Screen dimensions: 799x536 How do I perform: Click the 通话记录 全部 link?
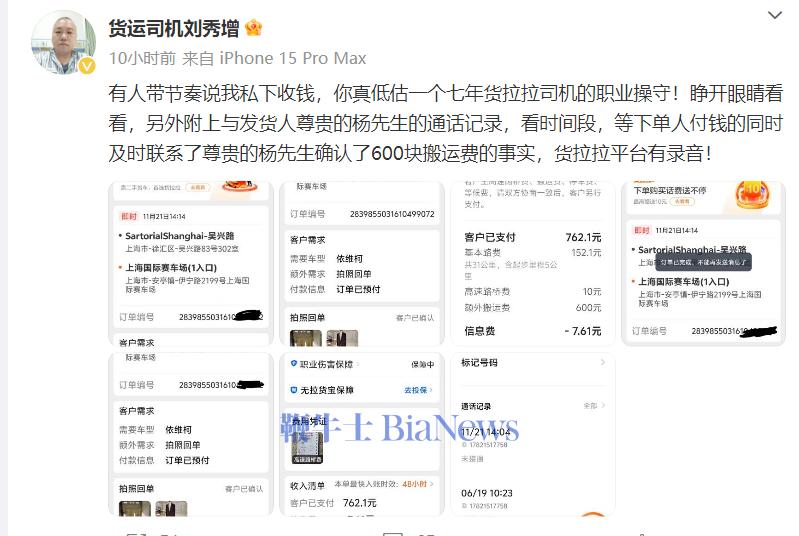[x=594, y=406]
